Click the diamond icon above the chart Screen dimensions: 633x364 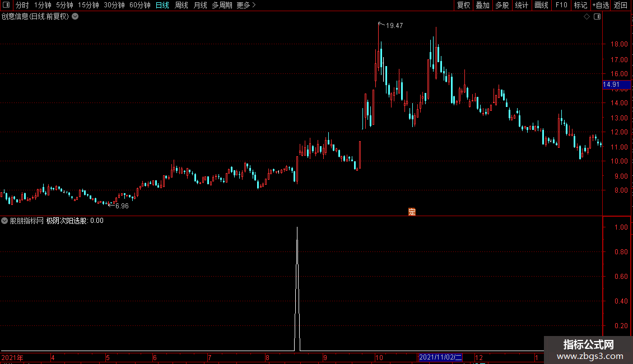pos(587,17)
